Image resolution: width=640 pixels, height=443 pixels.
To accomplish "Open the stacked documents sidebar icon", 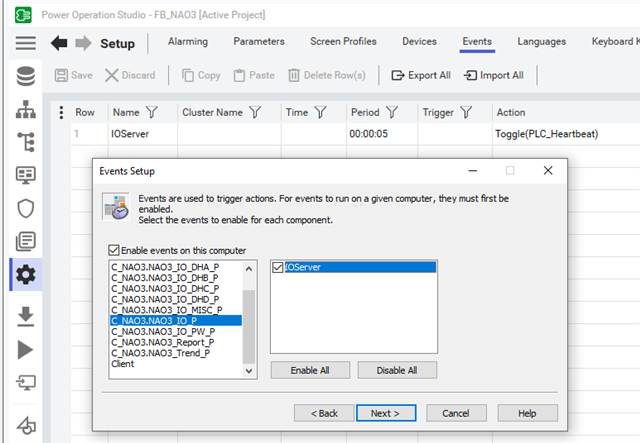I will pos(26,241).
